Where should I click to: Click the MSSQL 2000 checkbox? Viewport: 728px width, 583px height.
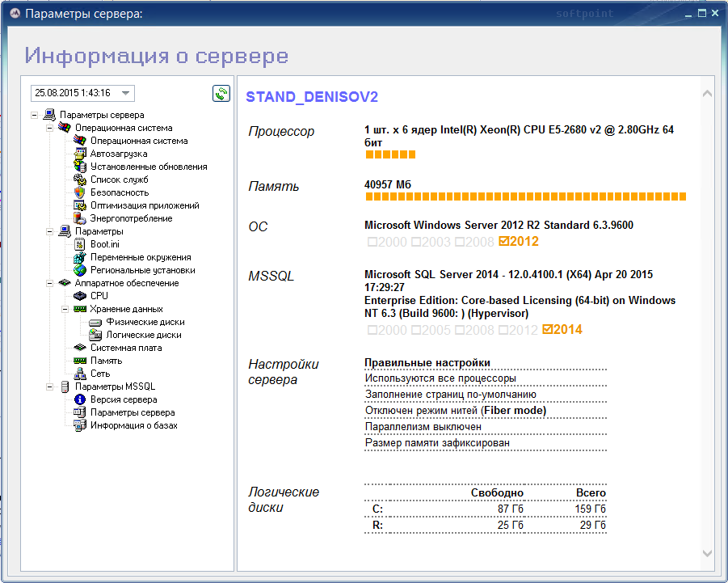372,330
